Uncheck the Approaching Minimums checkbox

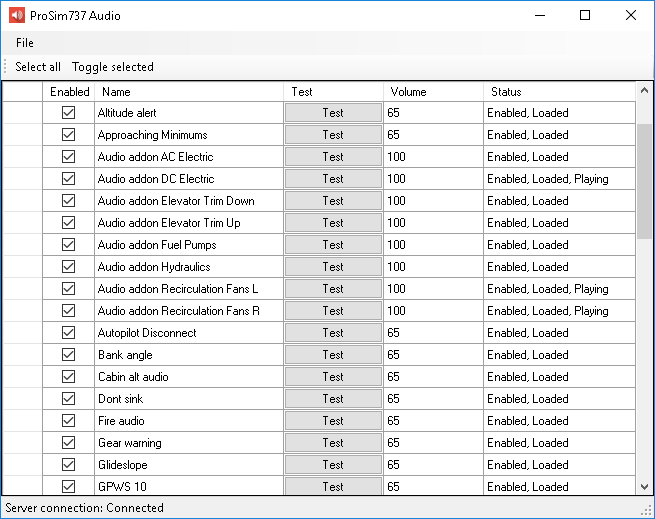point(69,135)
